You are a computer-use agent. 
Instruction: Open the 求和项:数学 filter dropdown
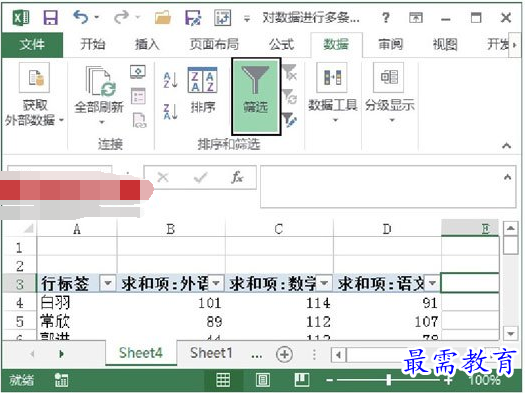(x=324, y=283)
